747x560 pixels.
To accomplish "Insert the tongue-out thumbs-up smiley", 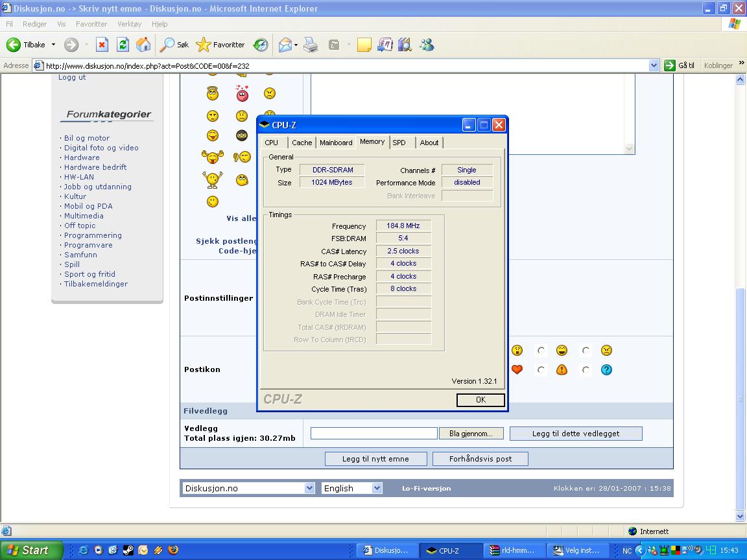I will pyautogui.click(x=213, y=157).
